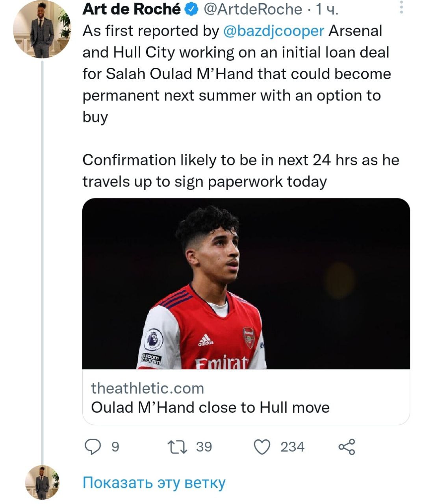Click the theathletic.com source domain
Screen dimensions: 423x504
148,388
